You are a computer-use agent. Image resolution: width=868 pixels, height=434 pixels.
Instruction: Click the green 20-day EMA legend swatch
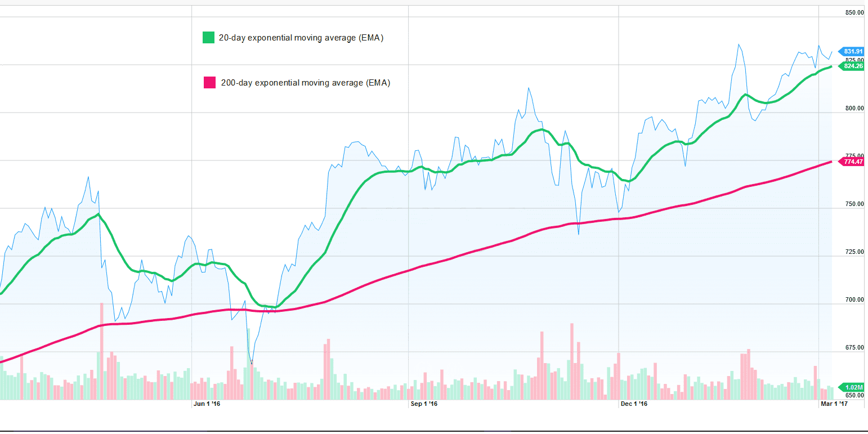pos(208,37)
